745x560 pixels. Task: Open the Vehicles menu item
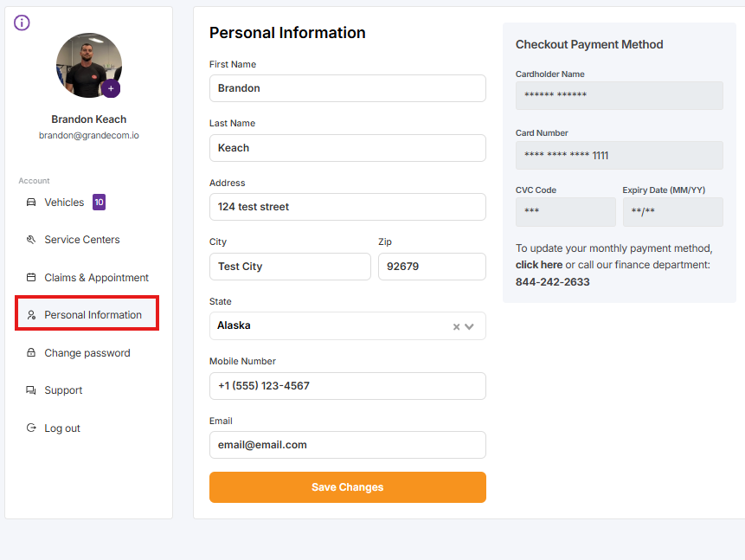(x=64, y=203)
